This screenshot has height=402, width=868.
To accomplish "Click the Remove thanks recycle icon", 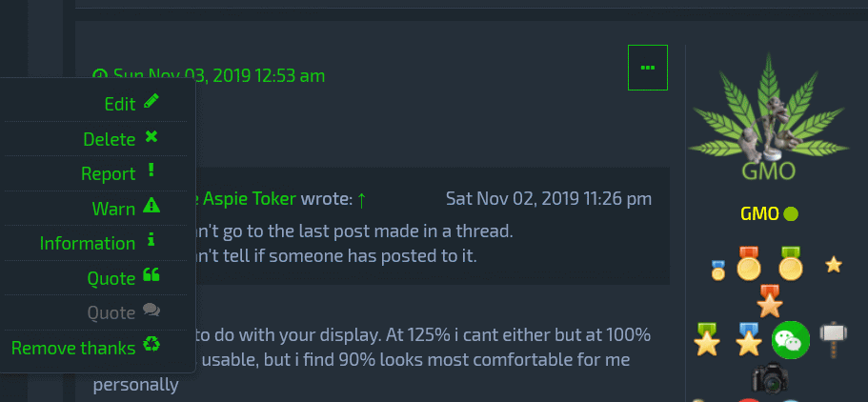I will pyautogui.click(x=151, y=346).
